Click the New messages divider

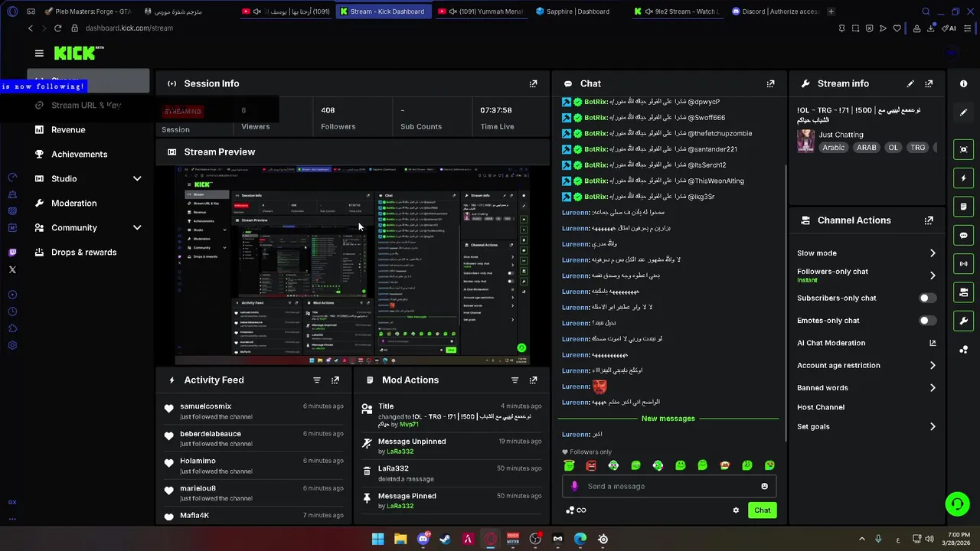(x=668, y=419)
